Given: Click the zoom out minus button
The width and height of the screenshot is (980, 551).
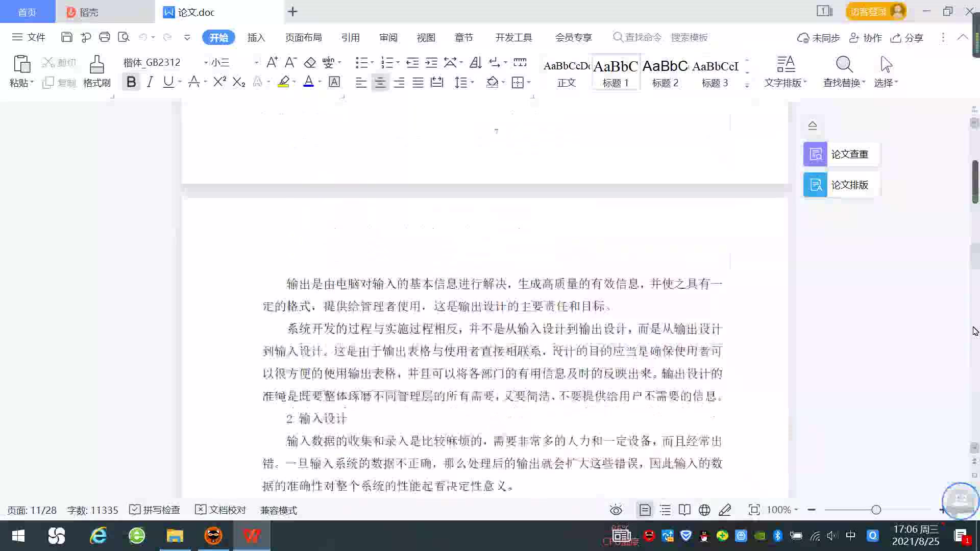Looking at the screenshot, I should [x=812, y=510].
